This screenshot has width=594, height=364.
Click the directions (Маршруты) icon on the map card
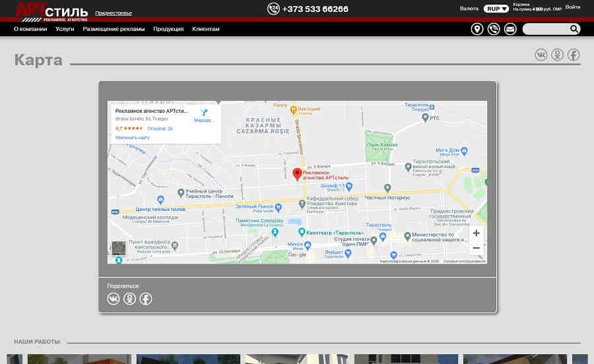pos(204,113)
